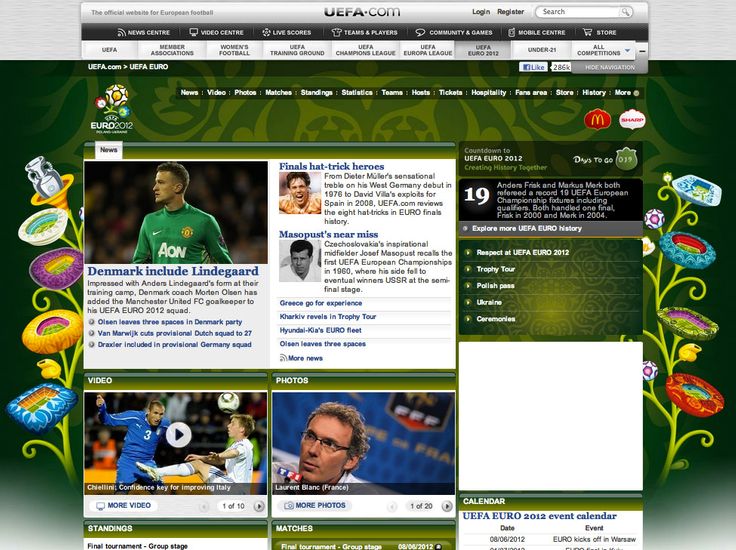Go to previous video arrow
This screenshot has height=550, width=736.
coord(204,506)
